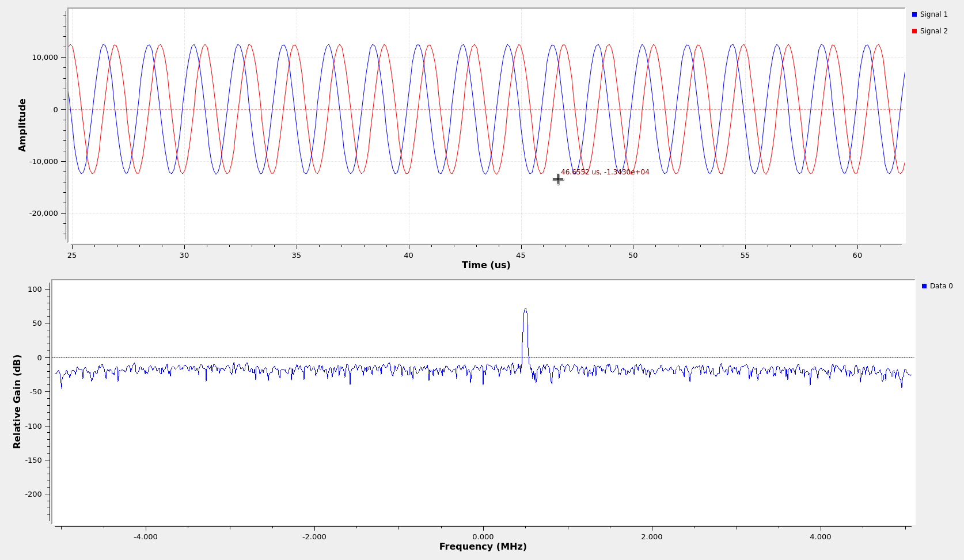Click the 55 tick on time axis
This screenshot has height=560, width=964.
[745, 256]
